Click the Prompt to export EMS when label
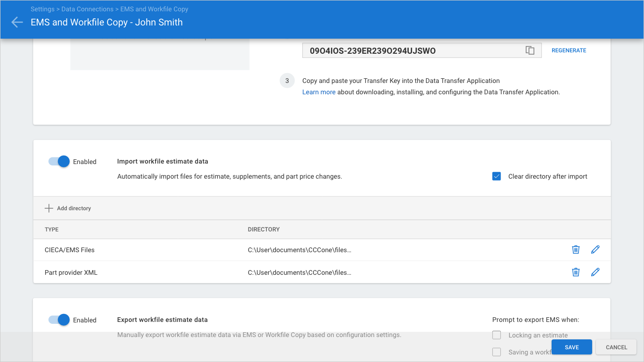This screenshot has height=362, width=644. [x=536, y=320]
